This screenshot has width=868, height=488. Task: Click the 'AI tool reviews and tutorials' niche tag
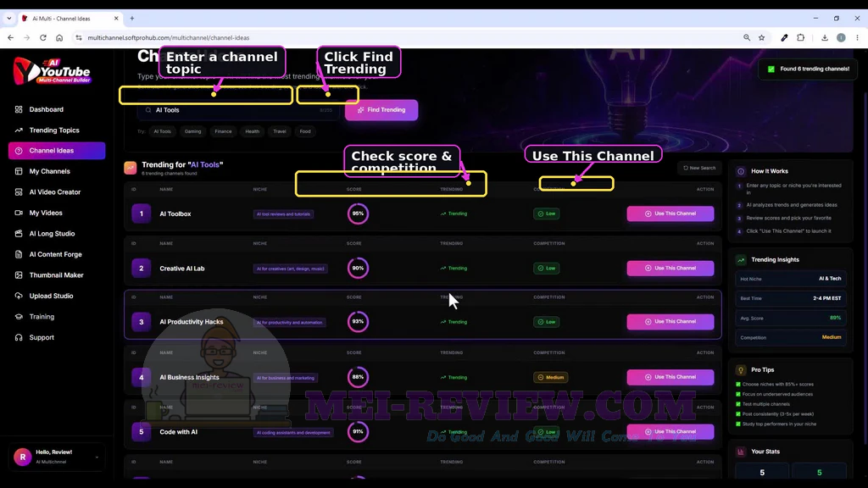pos(283,214)
